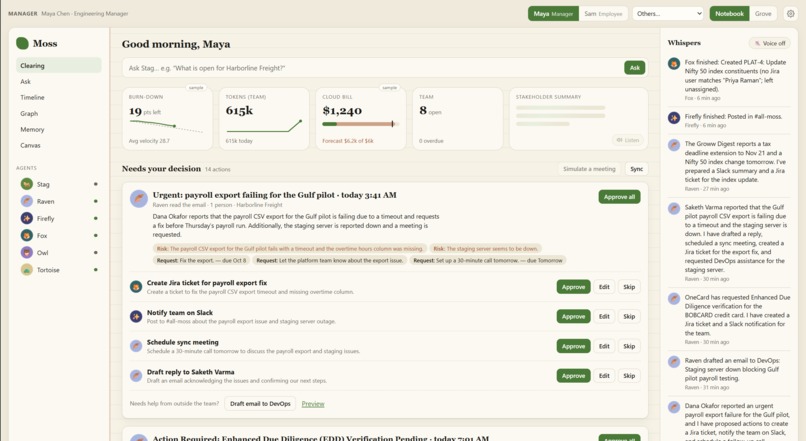Screen dimensions: 806x441
Task: Click 'Request: Let the platform team know' tag
Action: click(329, 261)
